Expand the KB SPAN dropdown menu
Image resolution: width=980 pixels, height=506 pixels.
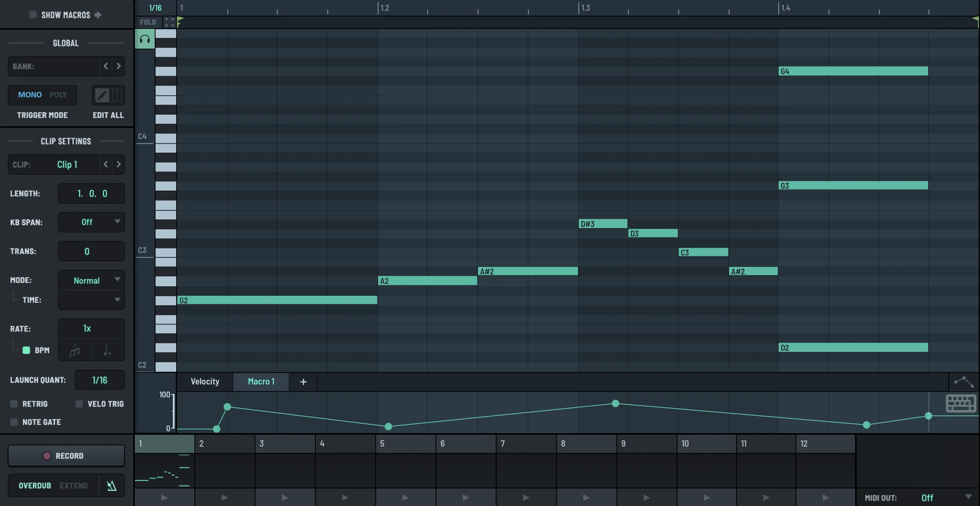click(x=116, y=222)
